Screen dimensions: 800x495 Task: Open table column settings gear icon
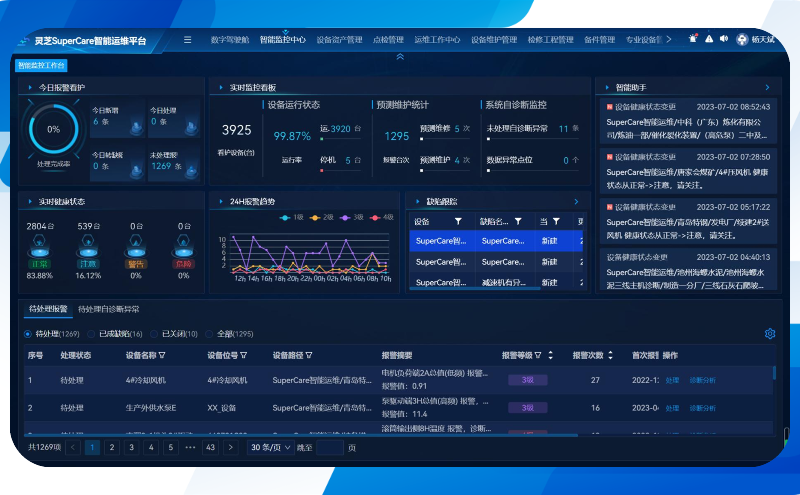(770, 334)
